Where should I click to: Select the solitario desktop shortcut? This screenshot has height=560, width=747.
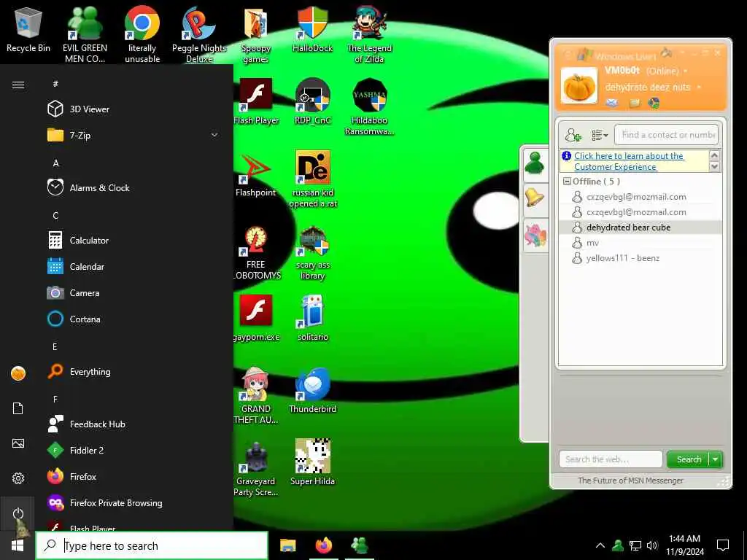point(312,318)
